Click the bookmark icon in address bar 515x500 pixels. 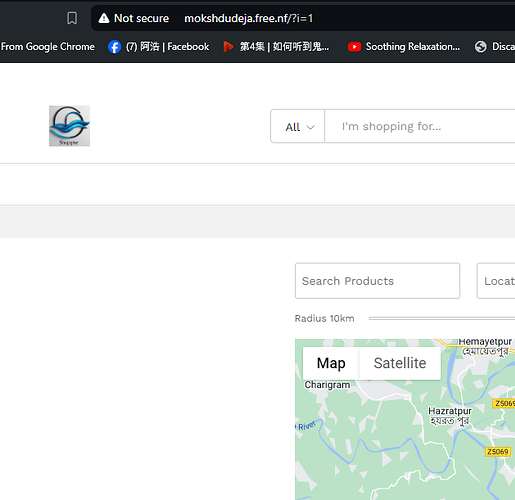pyautogui.click(x=72, y=18)
